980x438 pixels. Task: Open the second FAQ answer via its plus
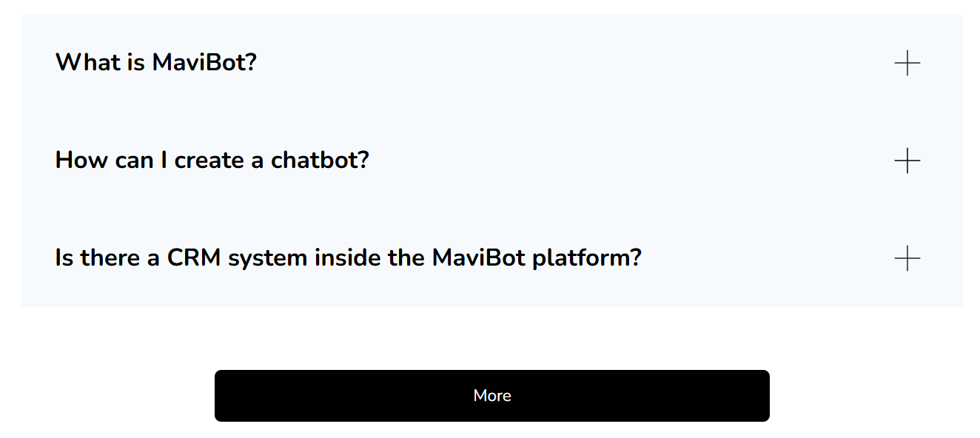(907, 161)
